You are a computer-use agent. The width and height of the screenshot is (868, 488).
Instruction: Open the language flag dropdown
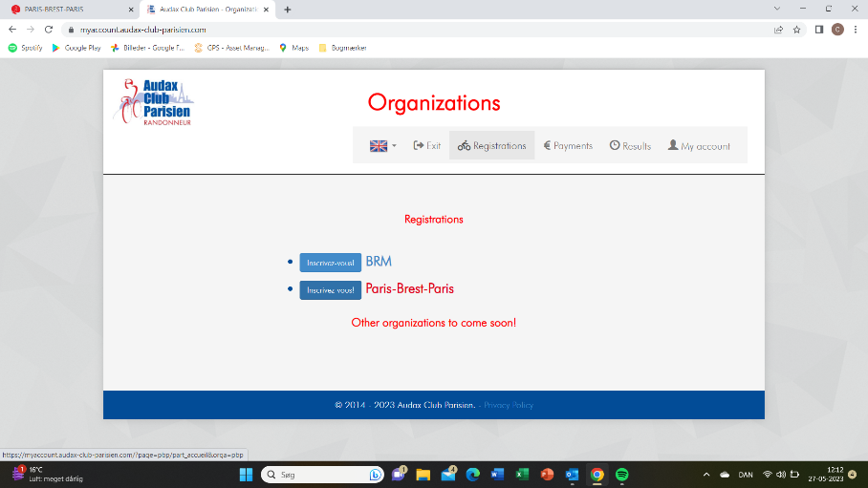(382, 145)
